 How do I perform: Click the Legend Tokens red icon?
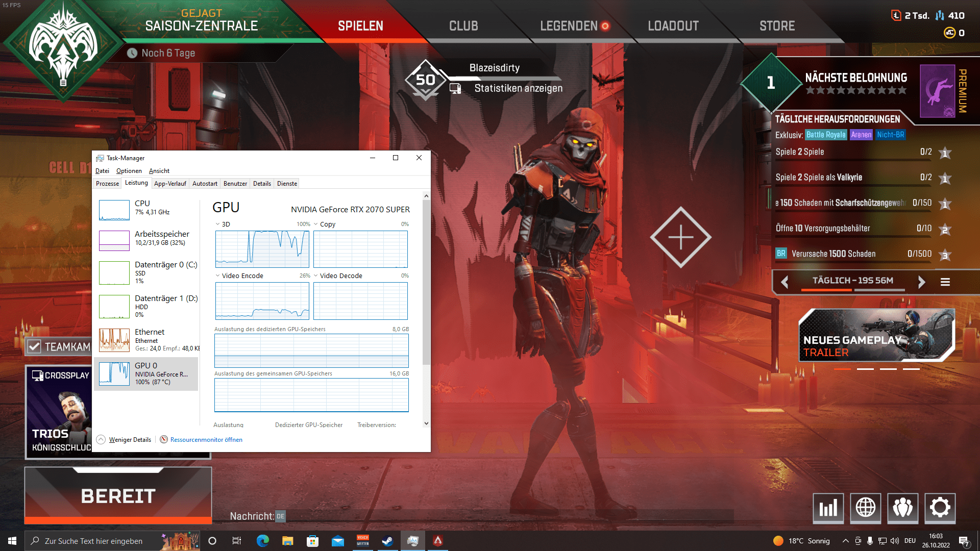pos(896,15)
